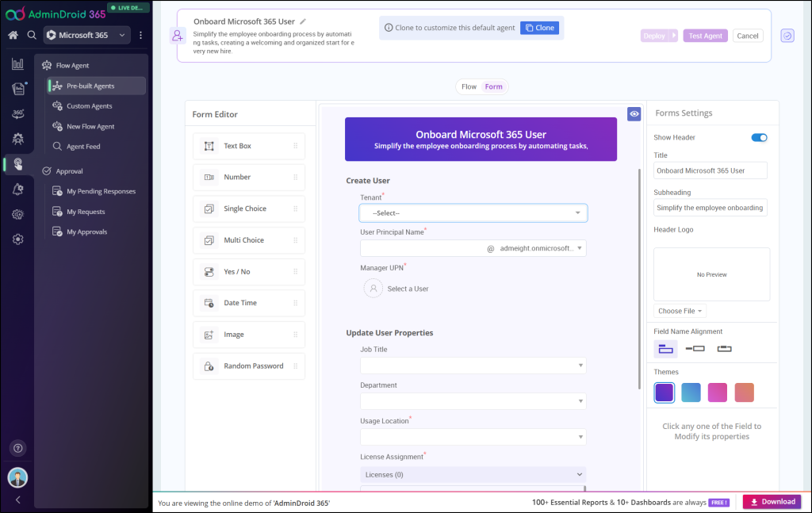Open the vertical three-dot options menu
Screen dimensions: 812x513
(x=140, y=35)
